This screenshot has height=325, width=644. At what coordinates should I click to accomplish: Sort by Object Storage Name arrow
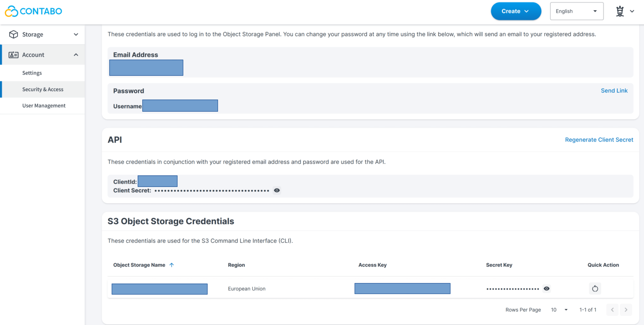171,265
